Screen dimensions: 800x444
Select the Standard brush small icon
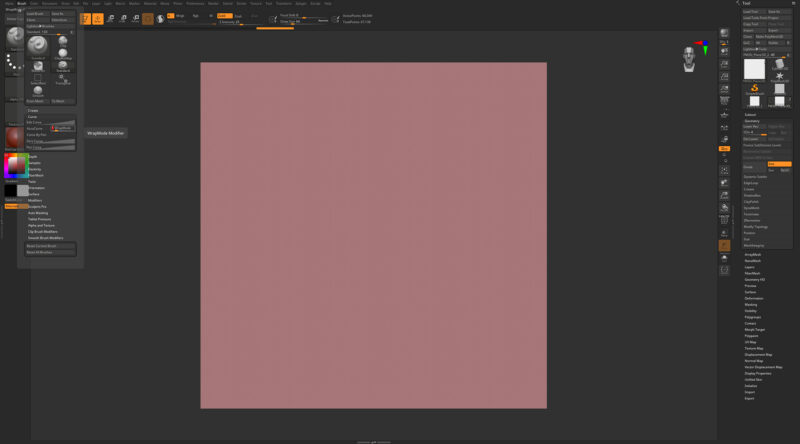click(x=63, y=66)
